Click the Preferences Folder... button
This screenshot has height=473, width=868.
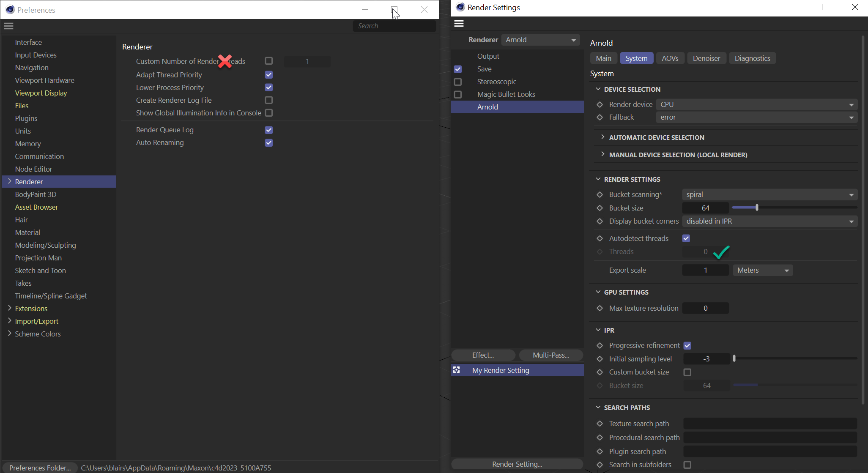click(x=39, y=468)
